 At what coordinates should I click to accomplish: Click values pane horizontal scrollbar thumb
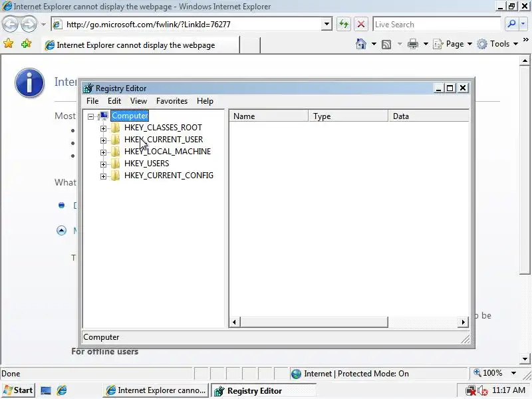tap(314, 322)
